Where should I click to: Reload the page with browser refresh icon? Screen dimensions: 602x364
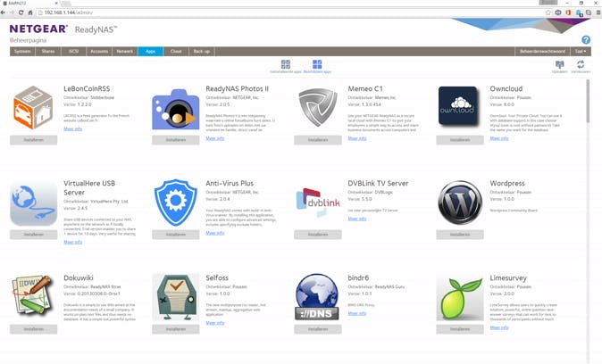[x=21, y=12]
